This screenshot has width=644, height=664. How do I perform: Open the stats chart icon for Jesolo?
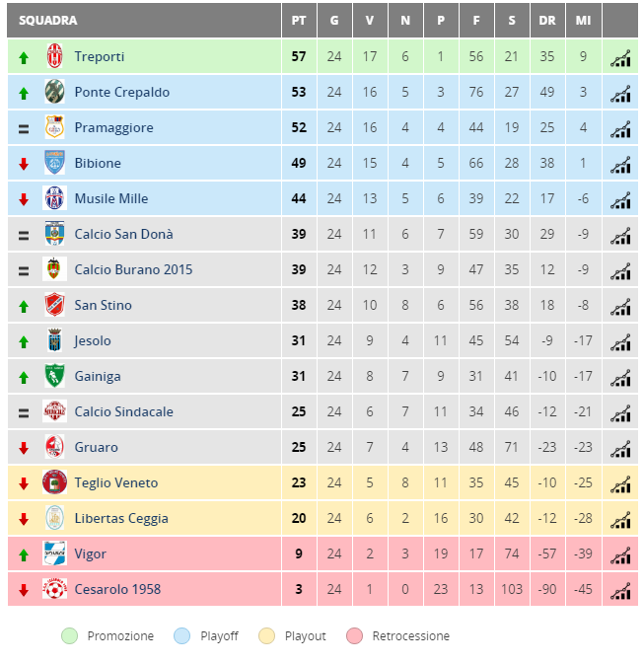(x=620, y=342)
